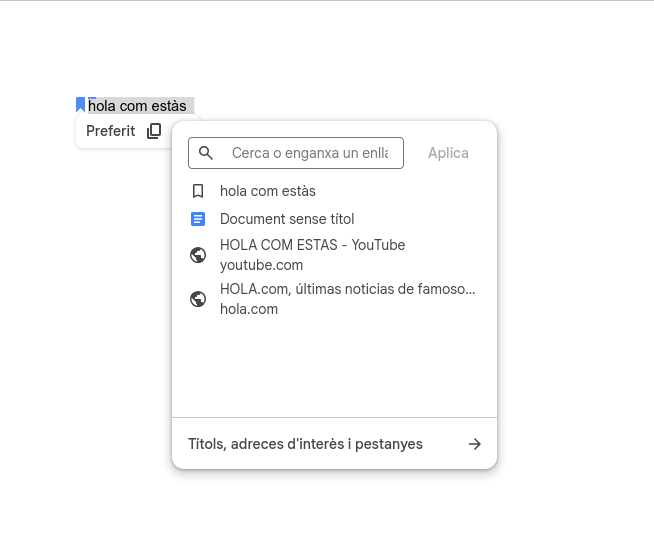Click the globe icon next to YouTube result
This screenshot has height=538, width=654.
(x=198, y=255)
